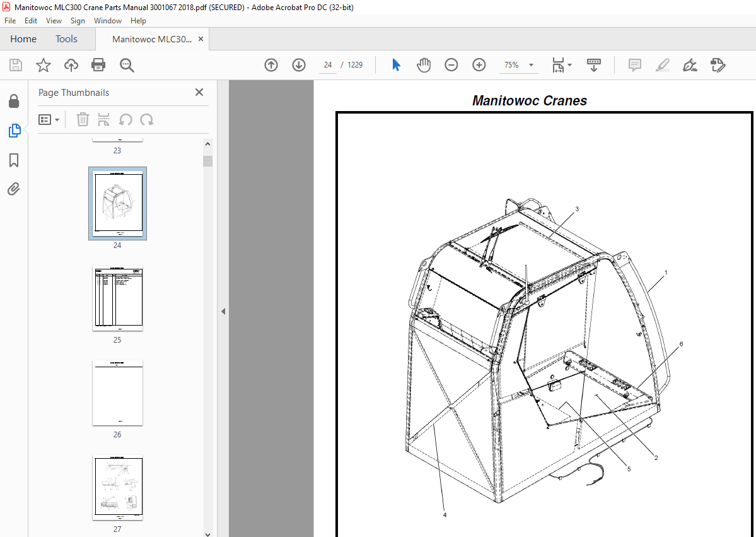Viewport: 756px width, 537px height.
Task: Open Bookmarks panel in sidebar
Action: pos(14,160)
